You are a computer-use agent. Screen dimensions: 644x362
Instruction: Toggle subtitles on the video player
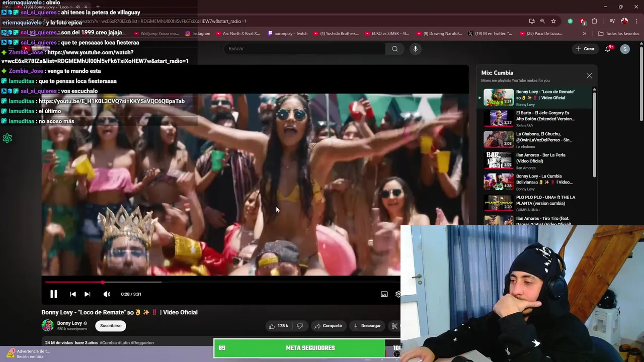click(x=384, y=294)
